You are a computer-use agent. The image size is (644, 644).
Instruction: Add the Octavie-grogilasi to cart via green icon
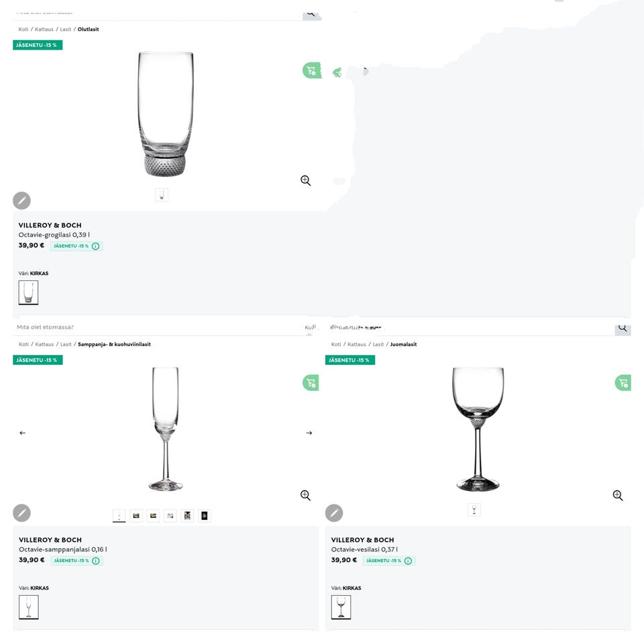click(x=311, y=70)
